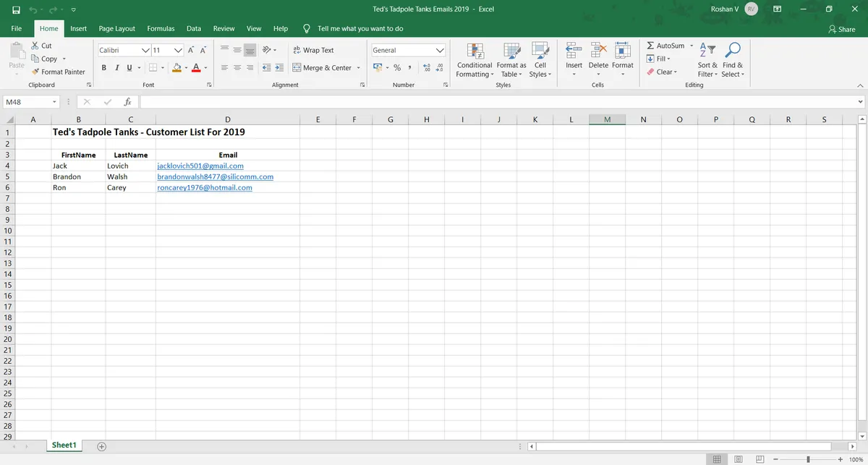Toggle middle vertical alignment

237,50
